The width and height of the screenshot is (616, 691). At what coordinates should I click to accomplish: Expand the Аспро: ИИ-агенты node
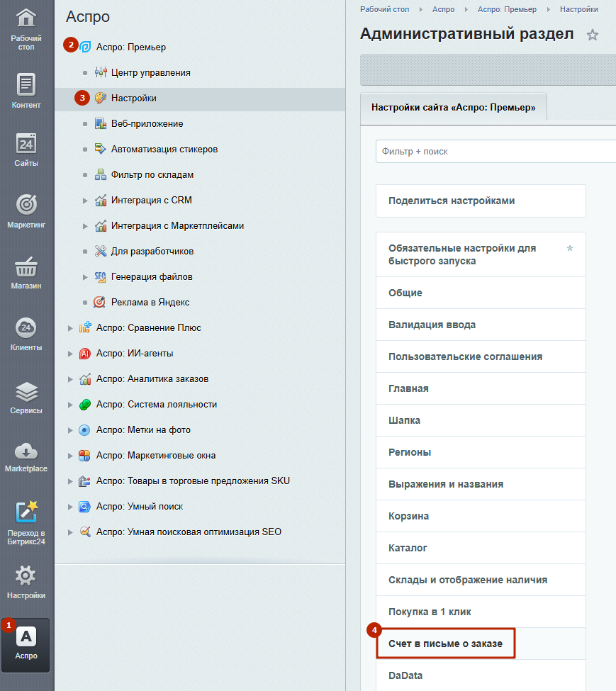70,354
